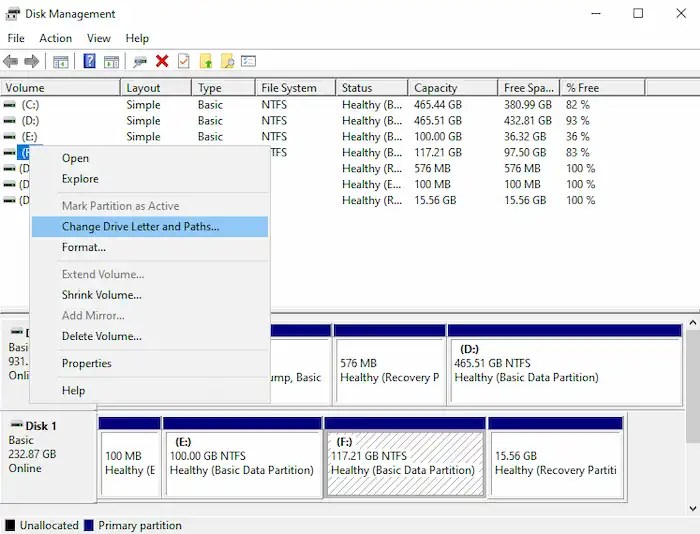This screenshot has width=700, height=534.
Task: Open Help via the blue question-mark icon
Action: pyautogui.click(x=89, y=61)
